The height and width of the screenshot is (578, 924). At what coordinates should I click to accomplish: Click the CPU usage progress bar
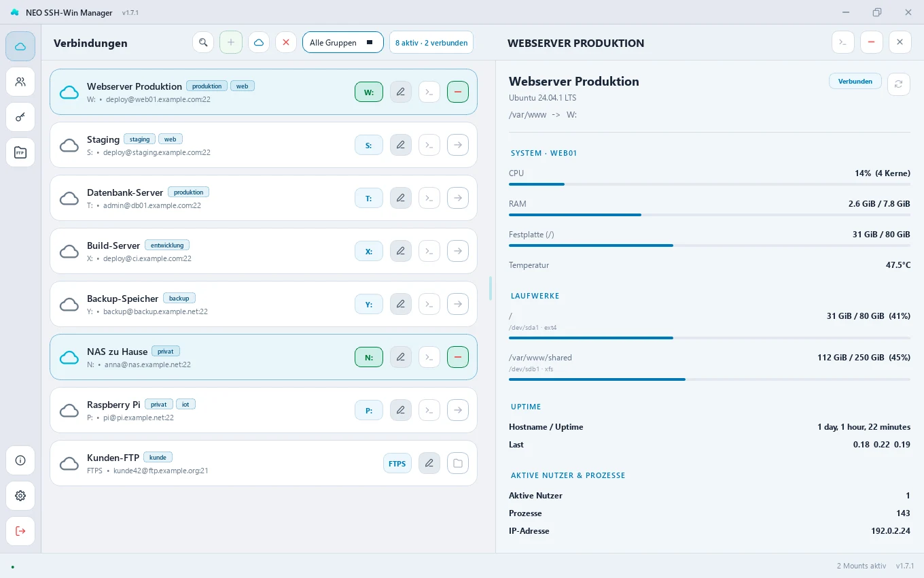[709, 184]
